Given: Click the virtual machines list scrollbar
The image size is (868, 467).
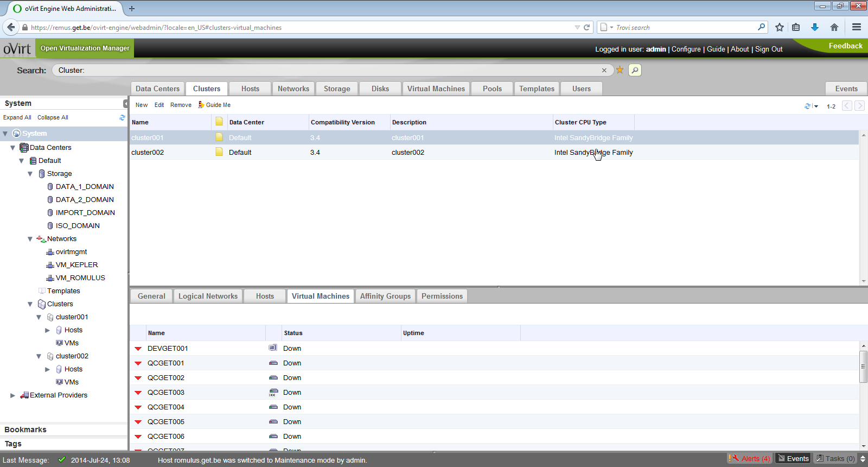Looking at the screenshot, I should [x=863, y=366].
